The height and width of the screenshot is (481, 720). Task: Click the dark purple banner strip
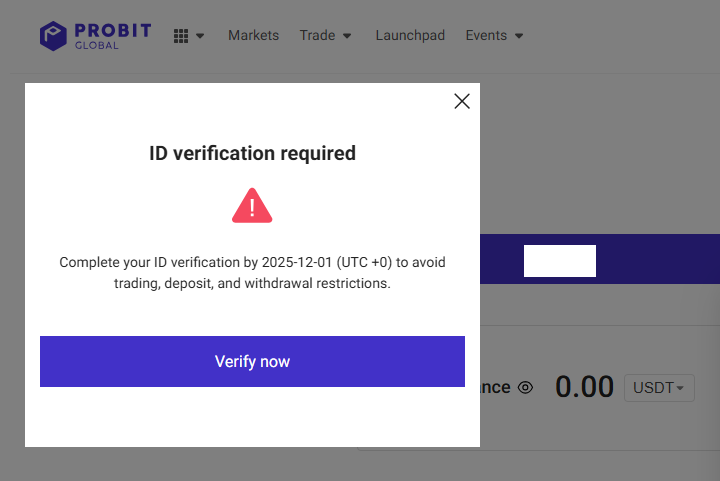pyautogui.click(x=650, y=260)
